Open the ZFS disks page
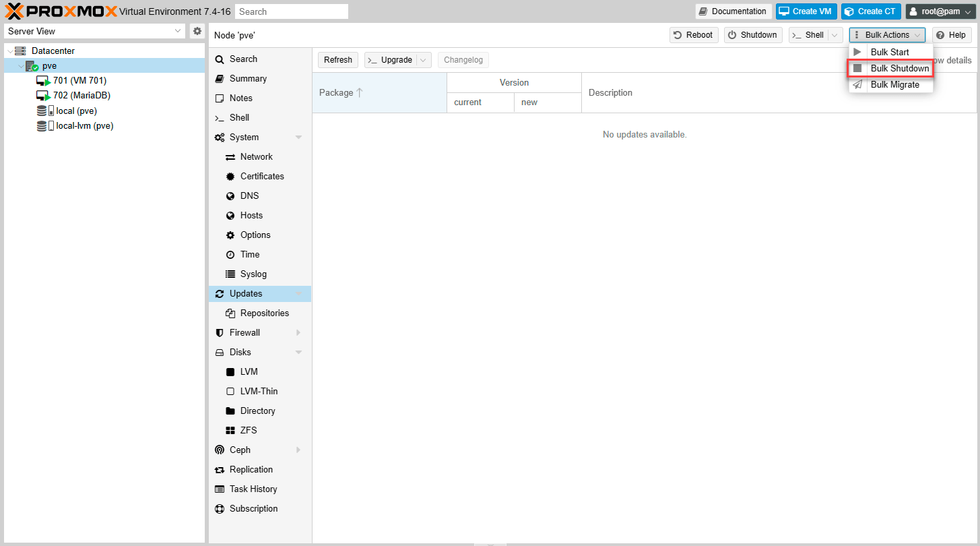980x546 pixels. click(x=249, y=431)
